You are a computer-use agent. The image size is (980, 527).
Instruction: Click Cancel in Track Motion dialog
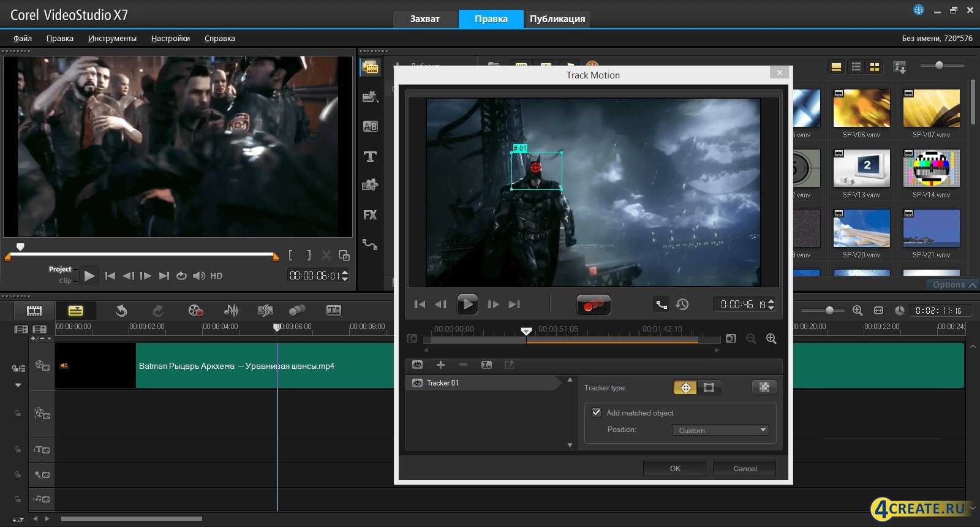point(745,468)
